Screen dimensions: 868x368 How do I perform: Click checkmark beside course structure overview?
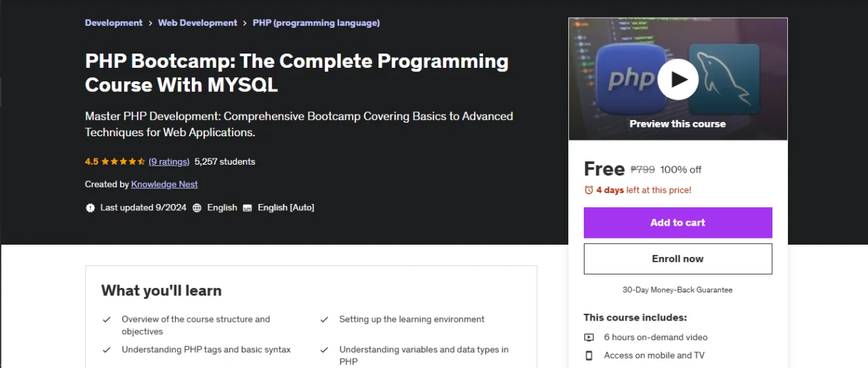tap(106, 319)
